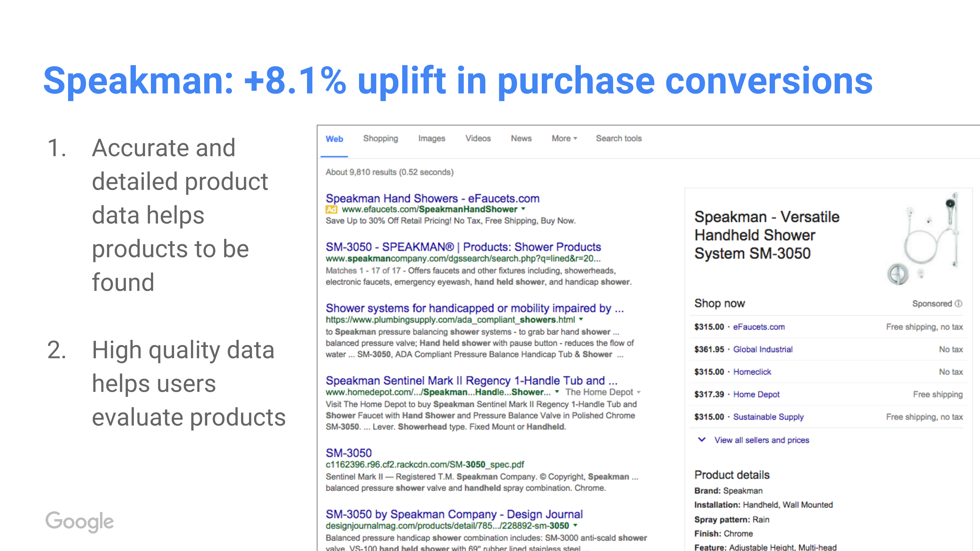Expand the sellers list chevron
980x551 pixels.
pyautogui.click(x=702, y=440)
